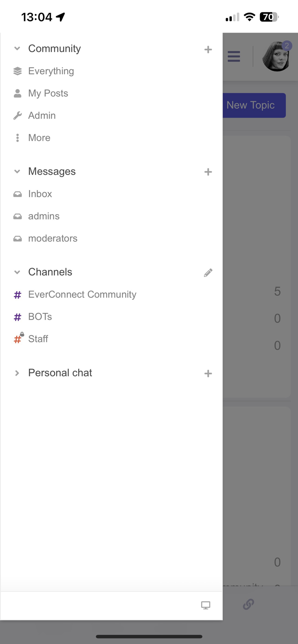The width and height of the screenshot is (298, 644).
Task: Open the moderators message group
Action: point(52,238)
